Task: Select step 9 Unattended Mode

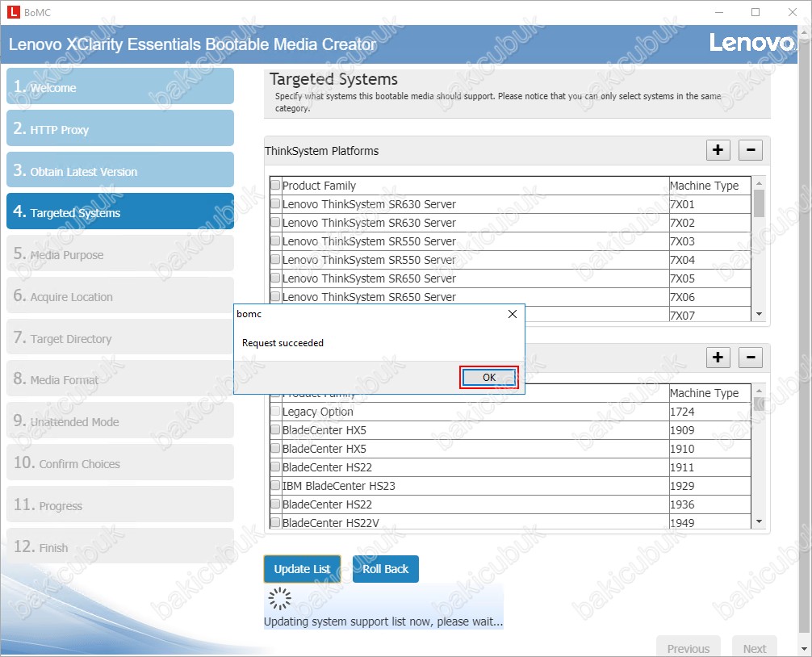Action: 120,421
